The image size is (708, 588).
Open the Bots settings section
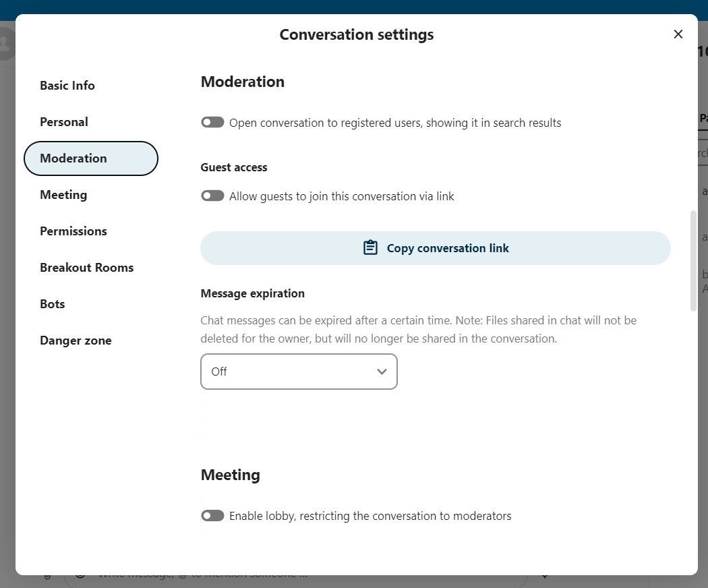point(53,304)
